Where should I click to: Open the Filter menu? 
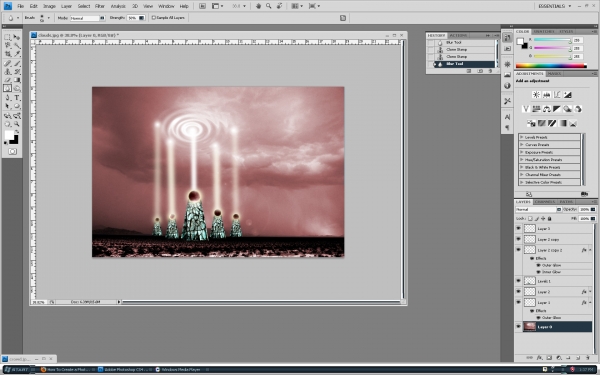click(99, 6)
